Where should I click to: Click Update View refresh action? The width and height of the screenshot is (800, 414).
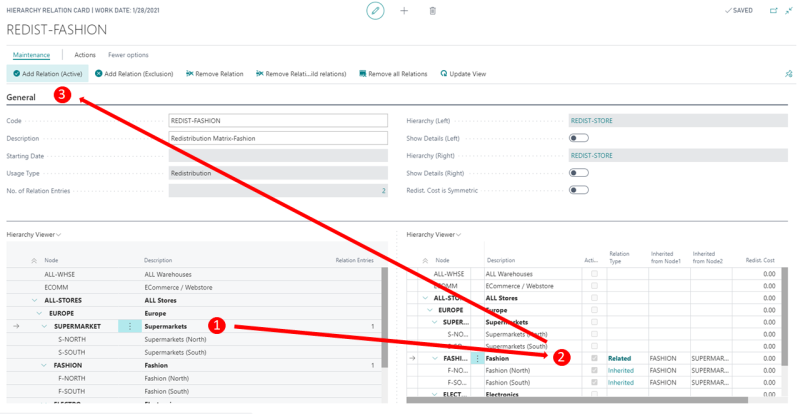[x=463, y=74]
